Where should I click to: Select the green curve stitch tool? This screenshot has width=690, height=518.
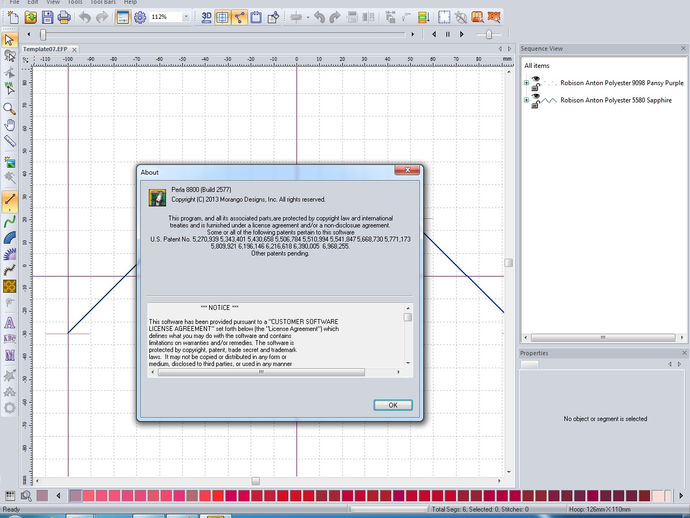(9, 220)
